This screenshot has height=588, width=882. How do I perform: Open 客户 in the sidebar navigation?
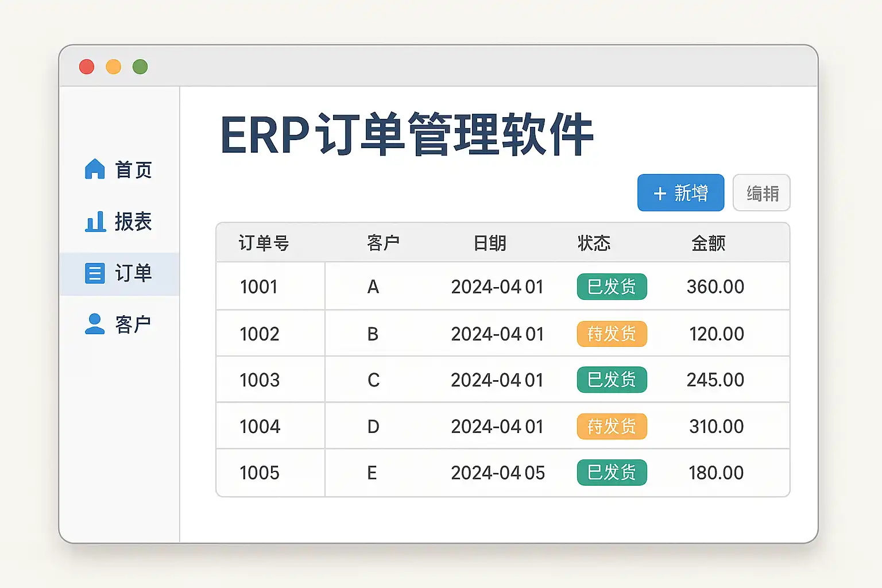tap(119, 324)
